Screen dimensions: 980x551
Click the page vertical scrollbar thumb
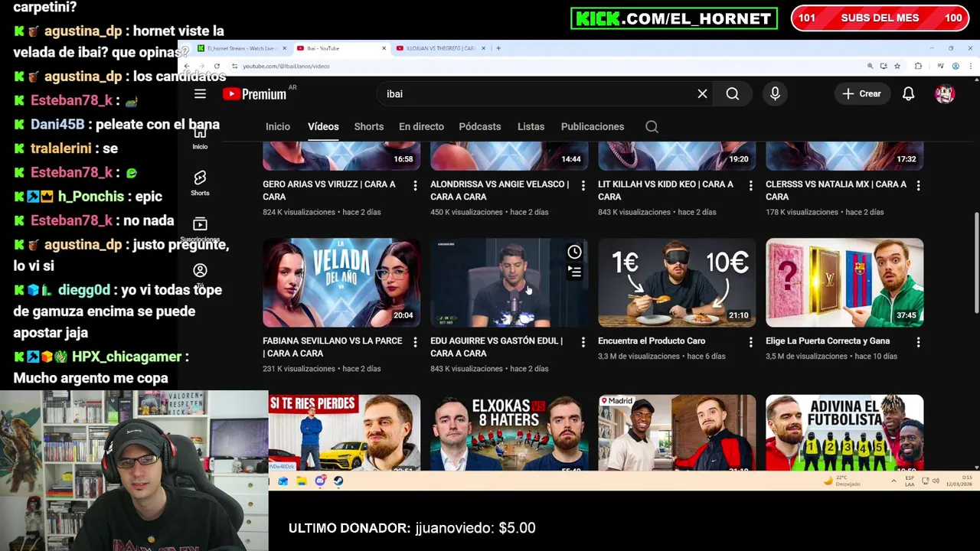point(975,262)
